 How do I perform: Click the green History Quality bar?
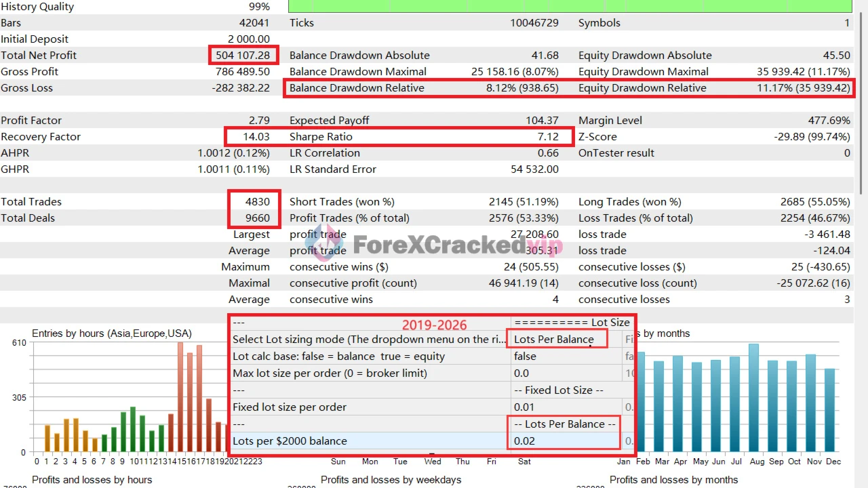point(570,7)
